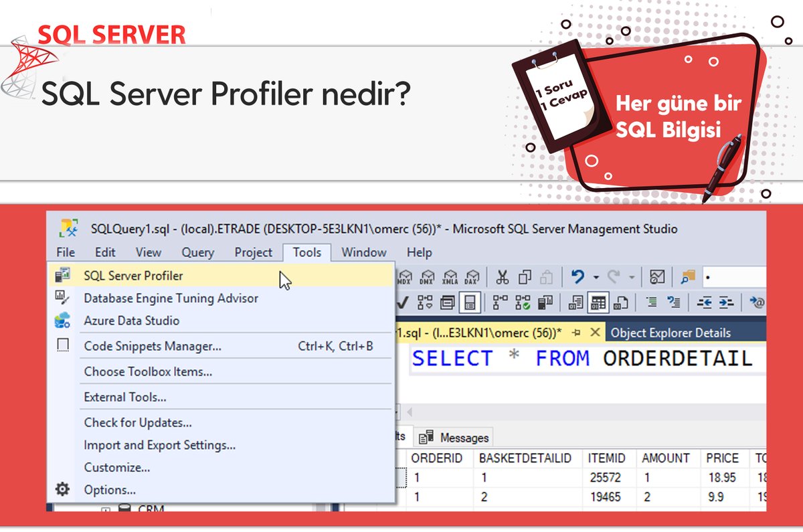Click the SELECT * FROM ORDERDETAIL query text
803x532 pixels.
(582, 359)
